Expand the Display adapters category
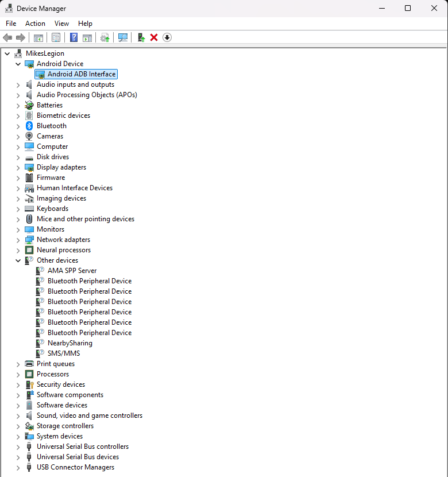 click(18, 168)
